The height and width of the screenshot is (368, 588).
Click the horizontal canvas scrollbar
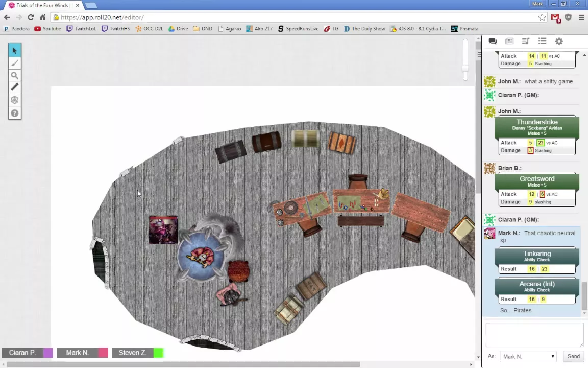click(183, 364)
